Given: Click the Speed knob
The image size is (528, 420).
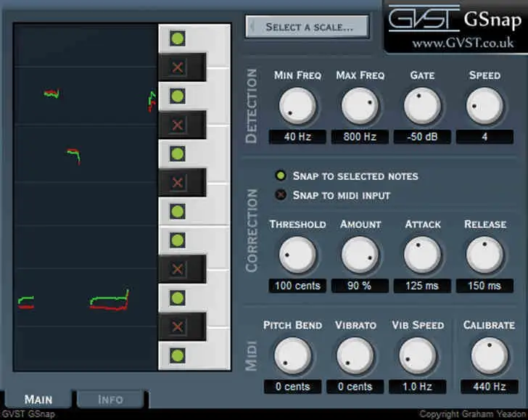Looking at the screenshot, I should pos(484,107).
